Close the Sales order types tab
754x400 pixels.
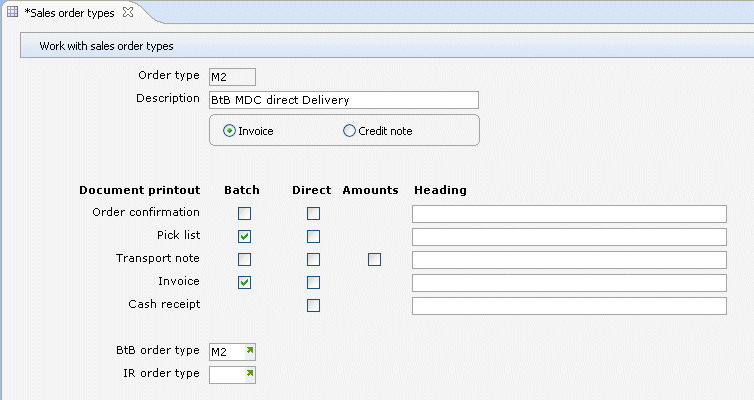[126, 13]
